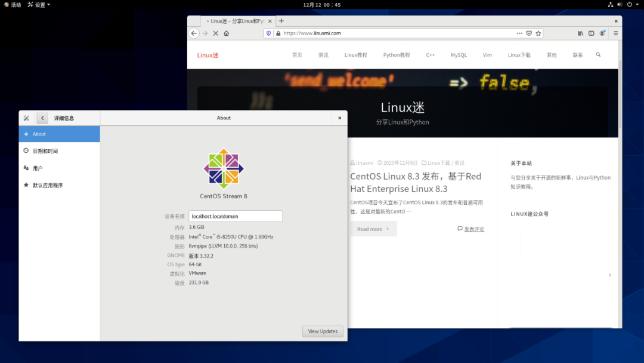Viewport: 644px width, 363px height.
Task: Open Firefox library icon
Action: click(580, 33)
